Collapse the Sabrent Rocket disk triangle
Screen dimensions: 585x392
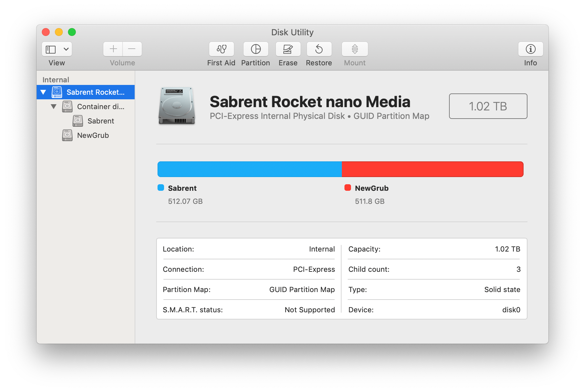click(43, 92)
